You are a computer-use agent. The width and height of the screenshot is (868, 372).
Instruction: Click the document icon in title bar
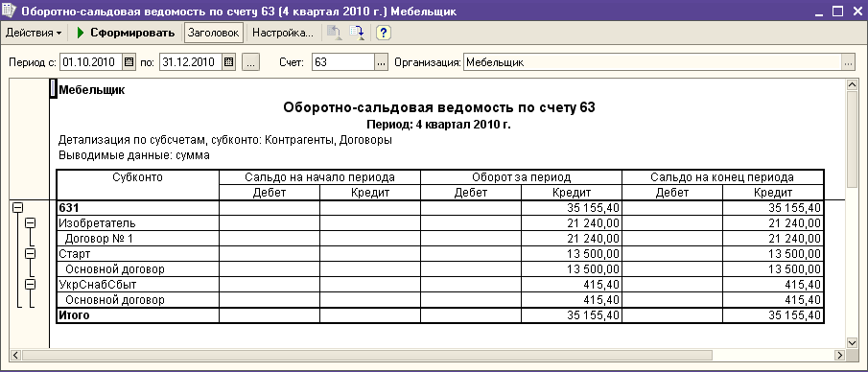pyautogui.click(x=10, y=11)
